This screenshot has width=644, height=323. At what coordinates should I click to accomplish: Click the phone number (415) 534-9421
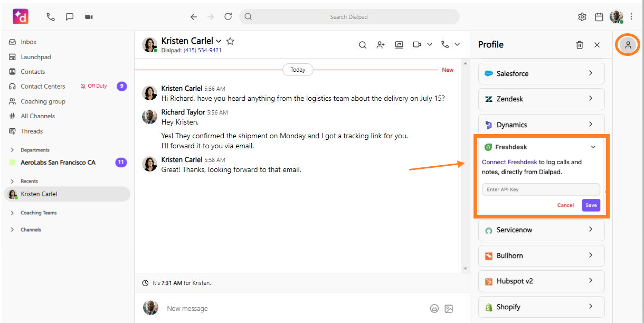tap(203, 51)
